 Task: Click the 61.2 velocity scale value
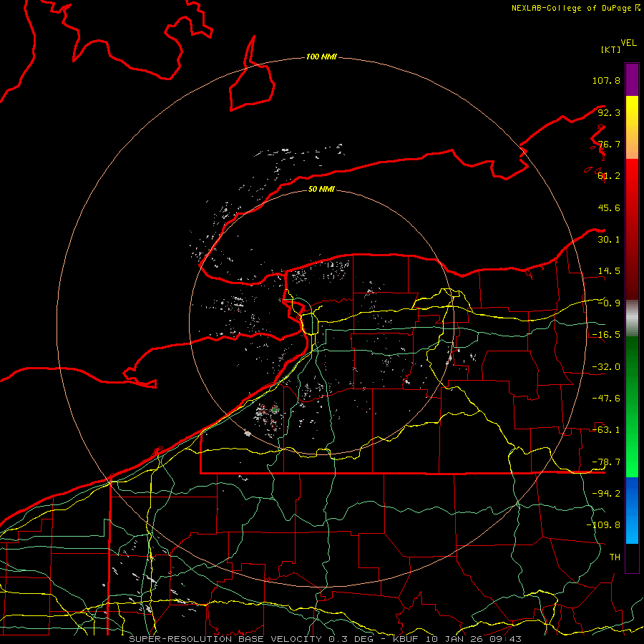[609, 176]
